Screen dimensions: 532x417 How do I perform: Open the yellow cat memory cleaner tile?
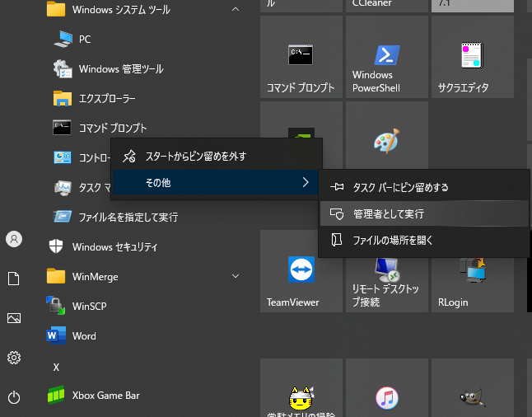[x=301, y=388]
